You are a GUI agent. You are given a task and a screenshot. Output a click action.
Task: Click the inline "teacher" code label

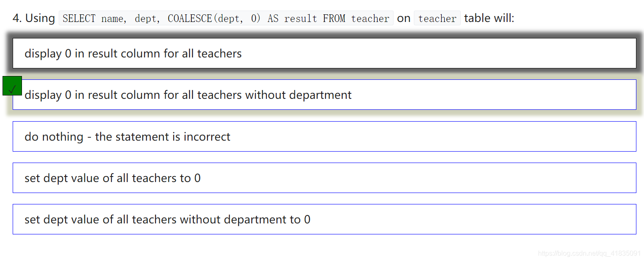[x=437, y=19]
